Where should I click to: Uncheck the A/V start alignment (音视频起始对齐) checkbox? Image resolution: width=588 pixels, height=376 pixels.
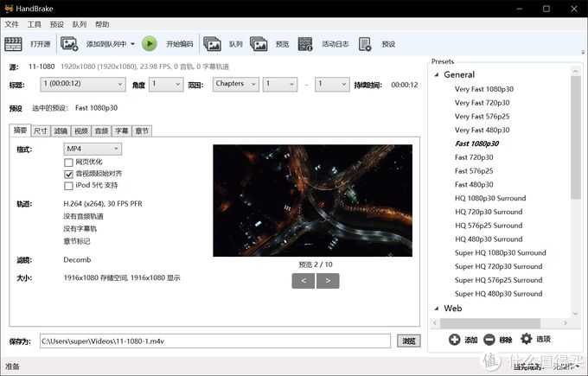pos(68,174)
